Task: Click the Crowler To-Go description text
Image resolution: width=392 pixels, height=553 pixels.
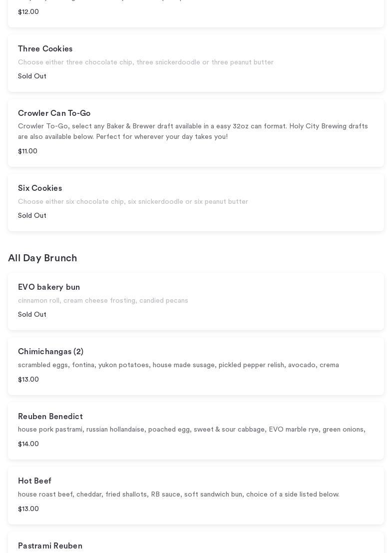Action: [193, 131]
